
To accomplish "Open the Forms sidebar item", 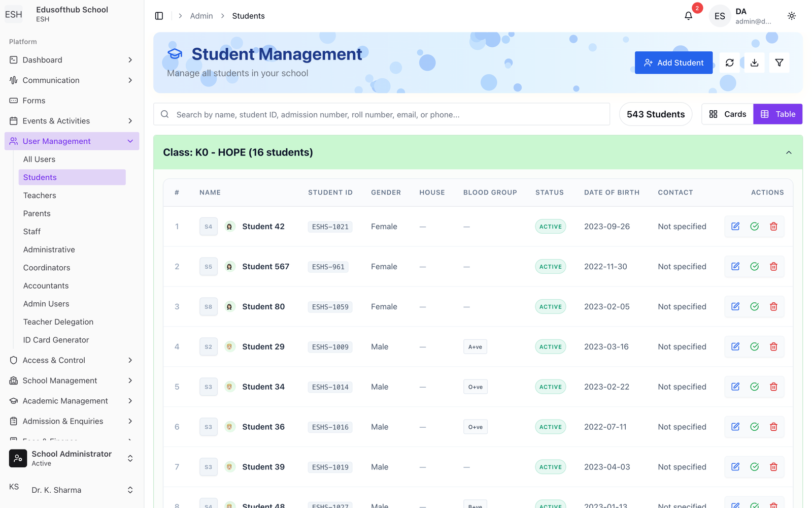I will [x=71, y=101].
